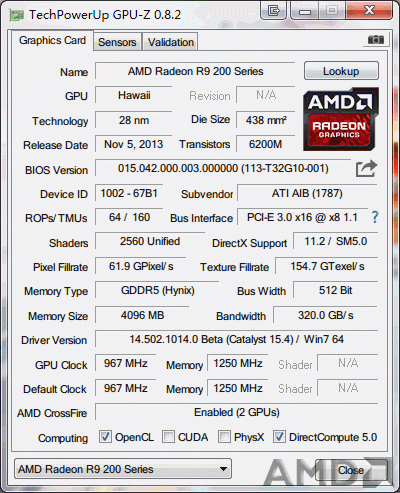
Task: Toggle the OpenCL checkbox
Action: (105, 436)
